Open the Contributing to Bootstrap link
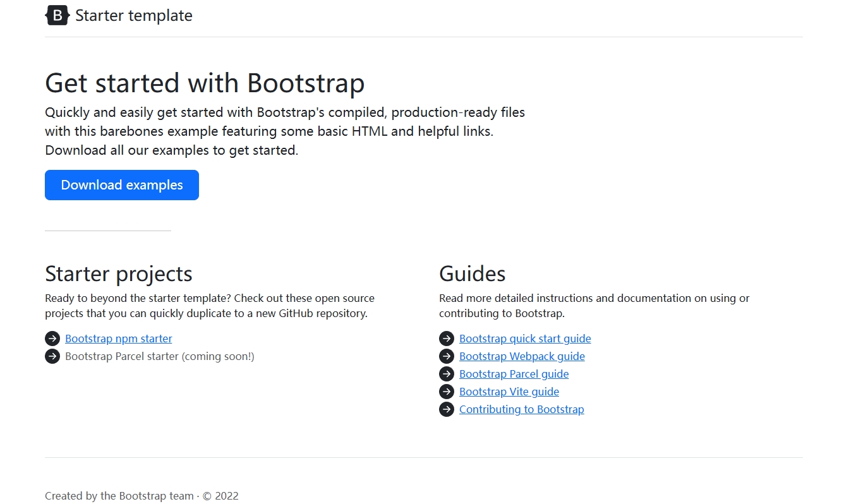 [522, 409]
